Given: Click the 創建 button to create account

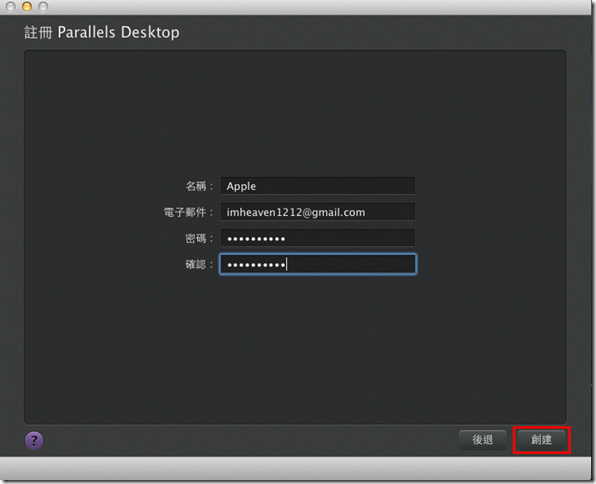Looking at the screenshot, I should 541,440.
